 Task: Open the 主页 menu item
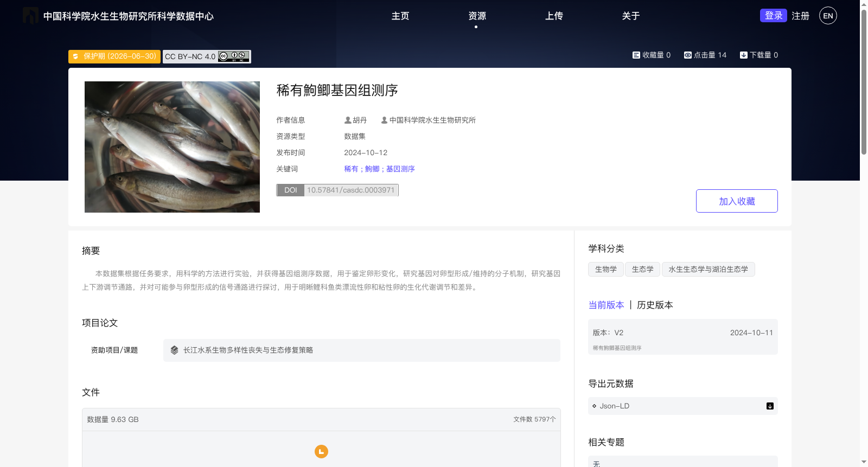pyautogui.click(x=400, y=16)
